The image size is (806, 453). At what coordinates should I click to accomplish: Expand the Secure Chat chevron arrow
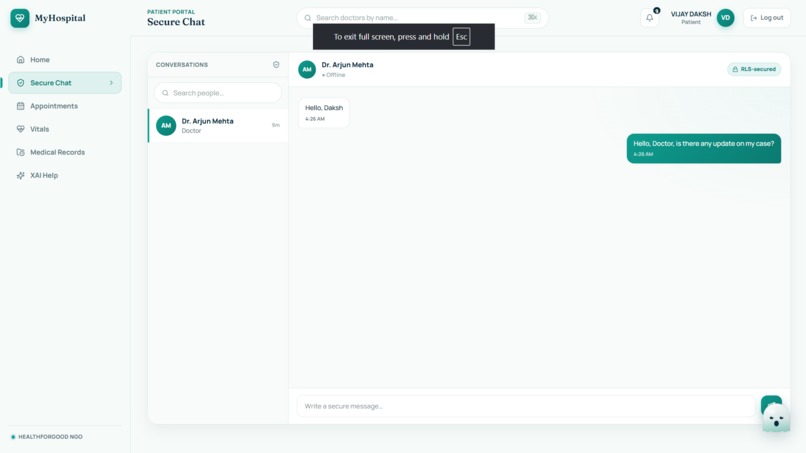111,83
